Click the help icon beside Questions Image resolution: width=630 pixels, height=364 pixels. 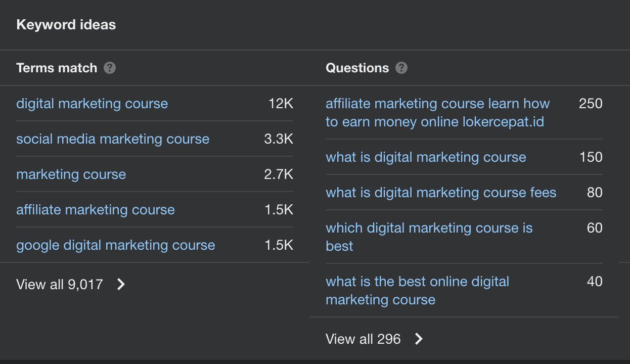coord(402,68)
